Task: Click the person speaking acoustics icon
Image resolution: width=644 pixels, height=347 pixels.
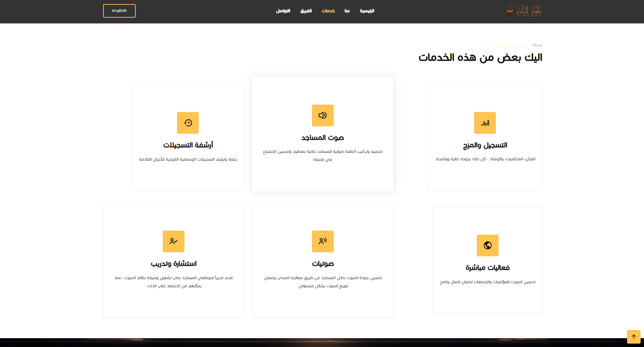Action: (323, 241)
